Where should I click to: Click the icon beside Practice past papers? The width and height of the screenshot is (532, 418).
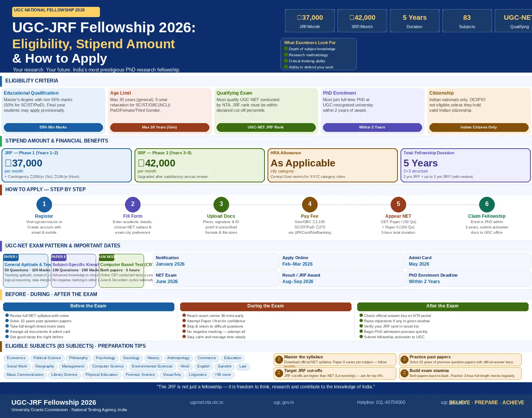point(404,359)
